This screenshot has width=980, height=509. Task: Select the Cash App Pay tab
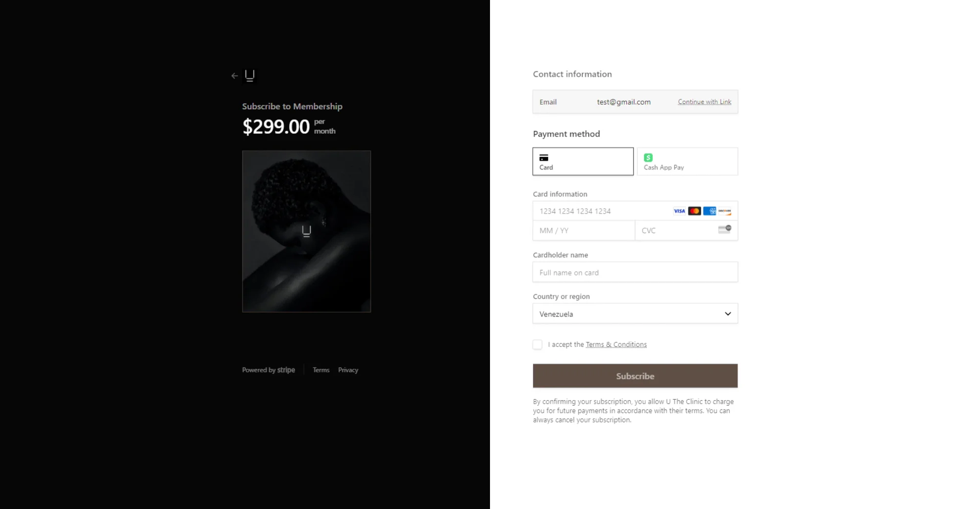click(x=687, y=161)
